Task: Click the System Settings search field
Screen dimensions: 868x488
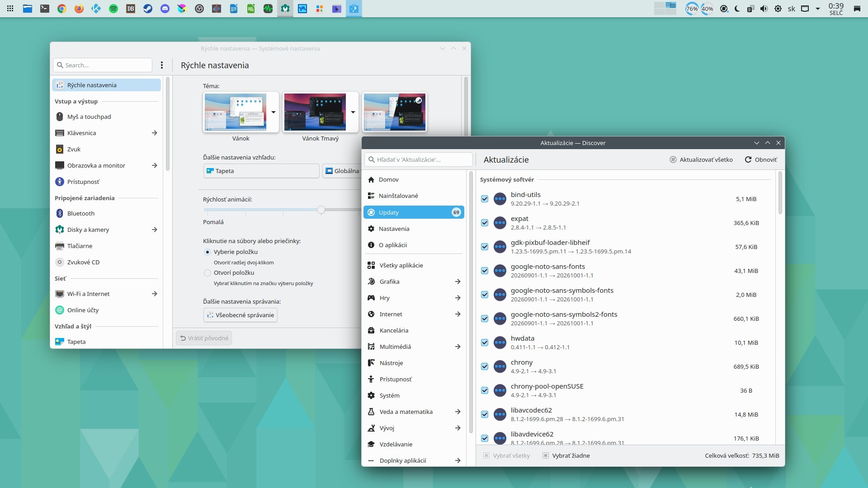Action: pyautogui.click(x=103, y=65)
